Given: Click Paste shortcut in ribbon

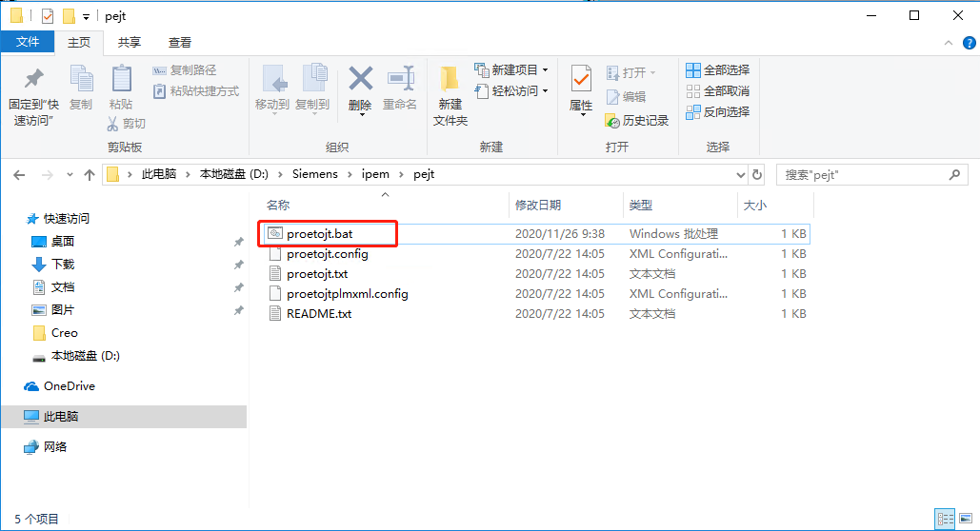Looking at the screenshot, I should pos(196,91).
